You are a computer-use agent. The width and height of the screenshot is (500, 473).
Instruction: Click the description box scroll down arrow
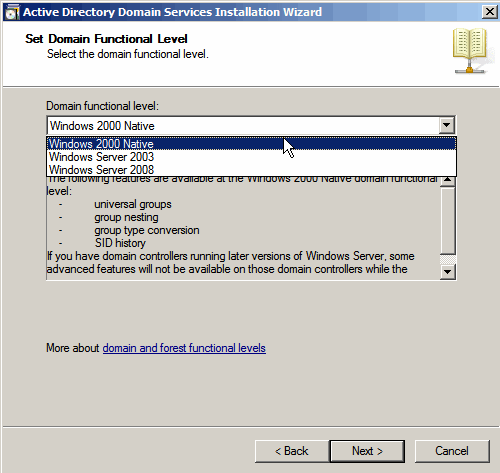(x=448, y=272)
